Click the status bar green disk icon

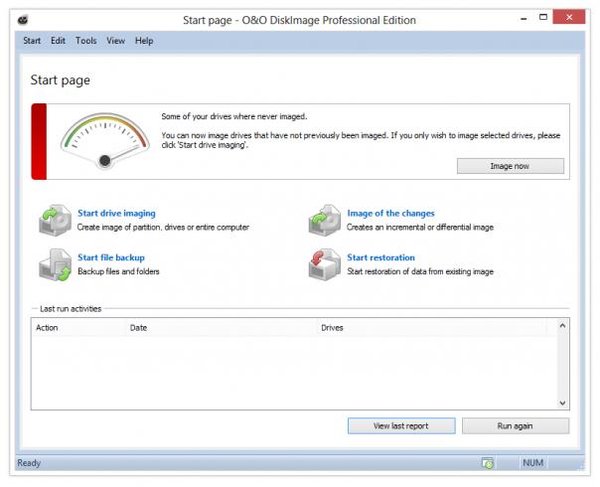(x=487, y=464)
